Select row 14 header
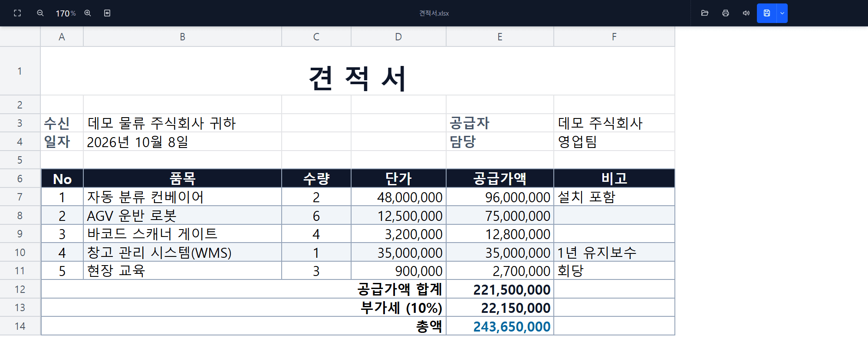Image resolution: width=868 pixels, height=358 pixels. point(20,326)
